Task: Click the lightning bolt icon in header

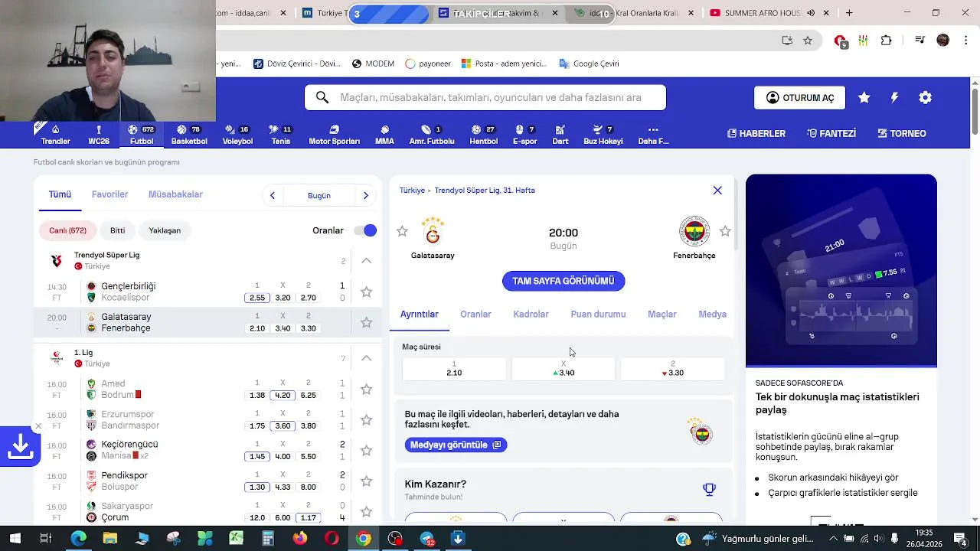Action: click(x=894, y=97)
